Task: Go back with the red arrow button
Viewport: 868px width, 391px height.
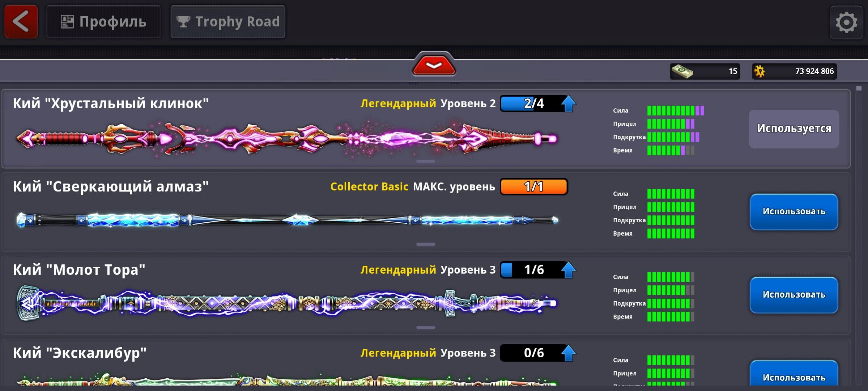Action: [21, 21]
